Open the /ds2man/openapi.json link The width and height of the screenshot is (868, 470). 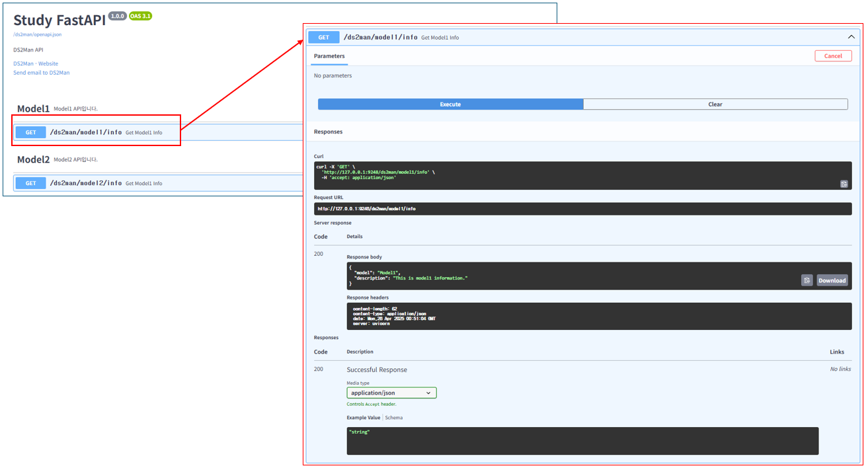37,34
